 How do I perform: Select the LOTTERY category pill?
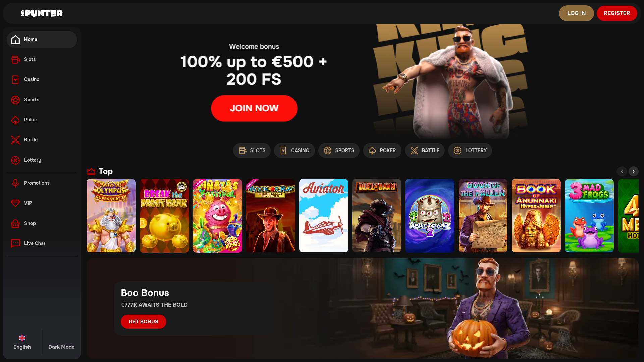[470, 150]
